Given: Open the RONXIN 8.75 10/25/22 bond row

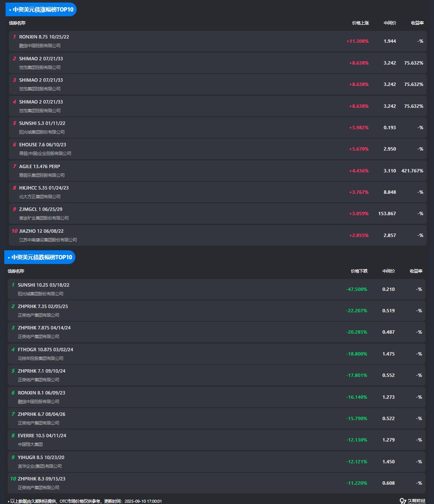Looking at the screenshot, I should (x=44, y=37).
